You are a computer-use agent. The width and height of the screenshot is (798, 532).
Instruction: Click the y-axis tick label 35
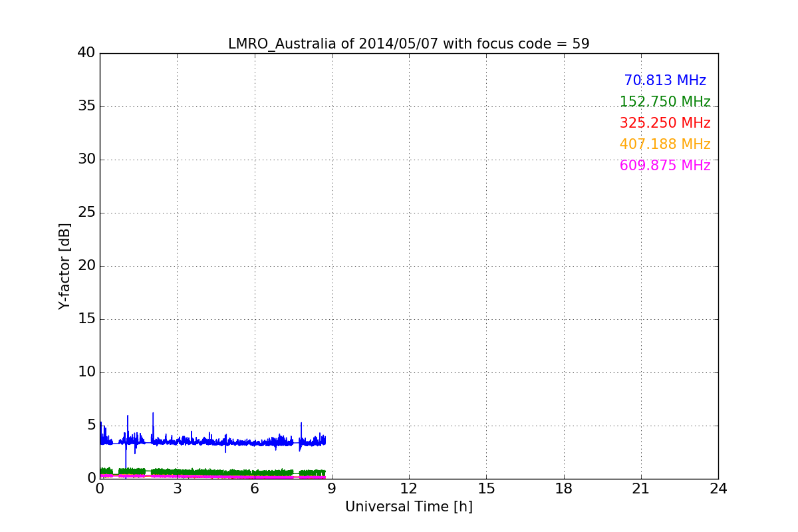(x=86, y=106)
